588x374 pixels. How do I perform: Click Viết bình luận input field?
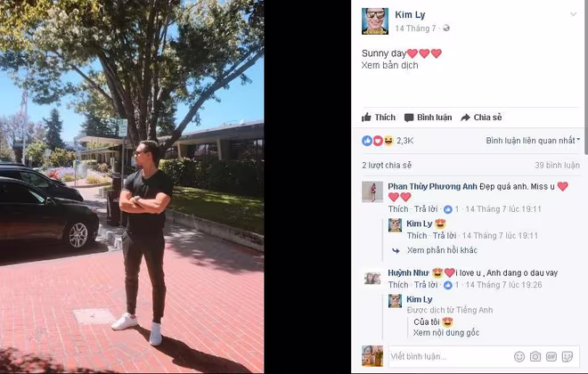450,356
